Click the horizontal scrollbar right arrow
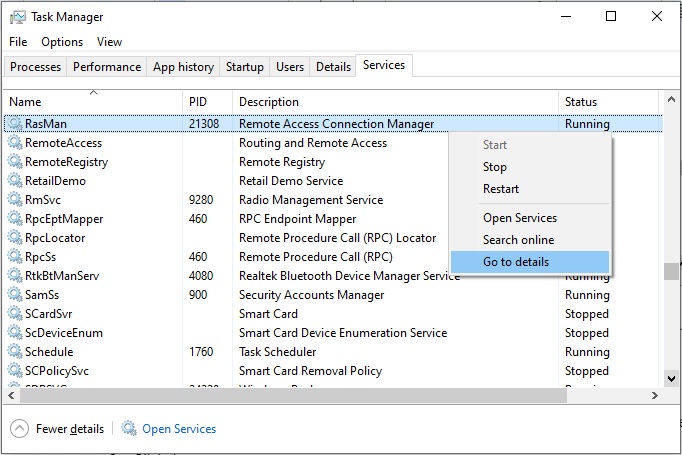Screen dimensions: 682x455 (655, 395)
